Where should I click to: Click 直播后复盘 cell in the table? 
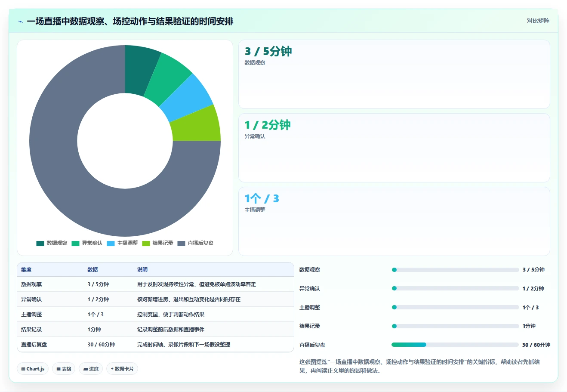tap(34, 345)
